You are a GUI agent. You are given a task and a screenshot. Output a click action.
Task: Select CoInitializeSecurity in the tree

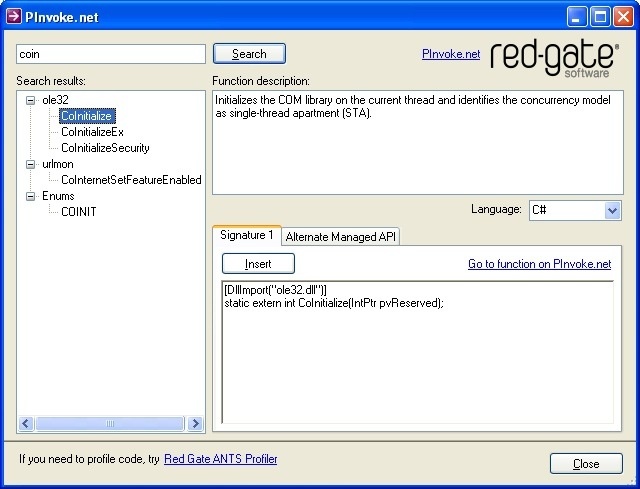coord(105,148)
